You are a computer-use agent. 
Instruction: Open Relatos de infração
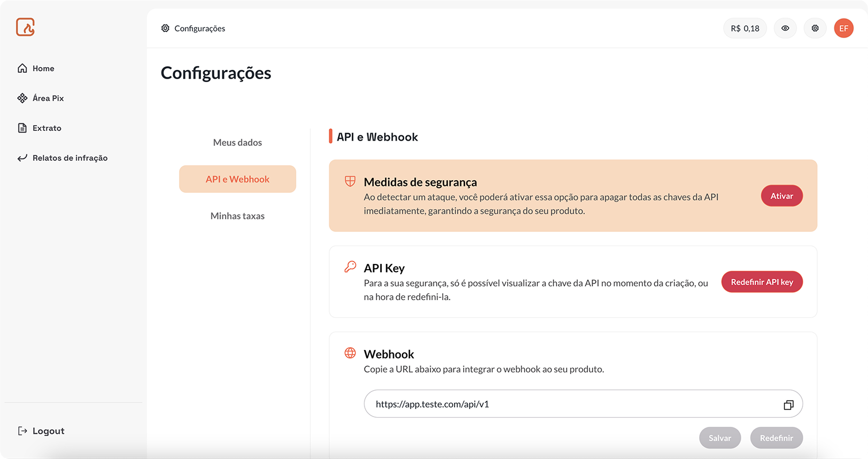click(x=62, y=158)
